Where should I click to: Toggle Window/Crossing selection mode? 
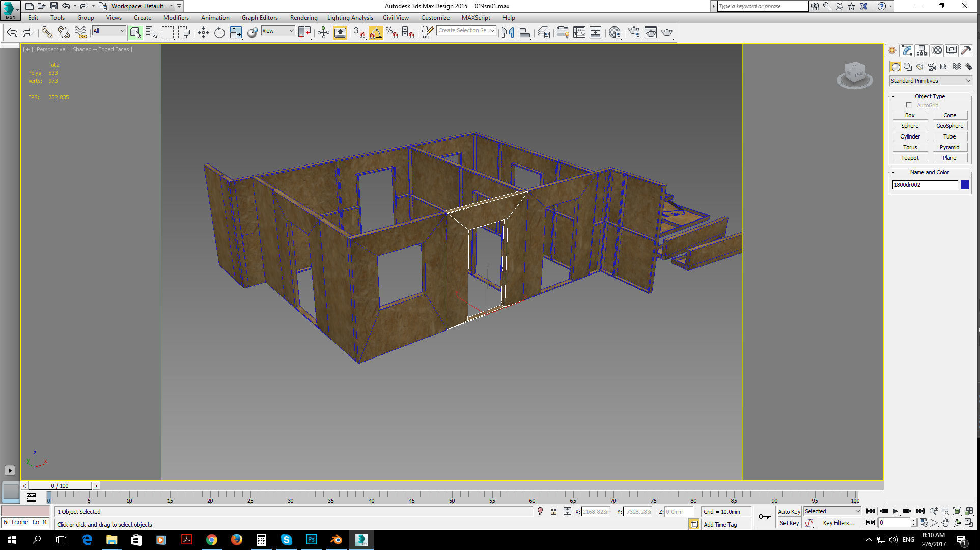pyautogui.click(x=184, y=33)
